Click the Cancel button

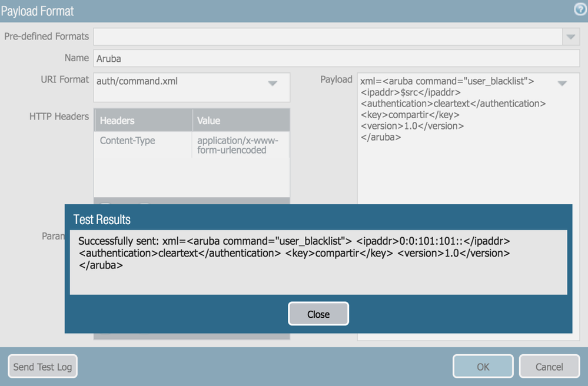tap(549, 367)
